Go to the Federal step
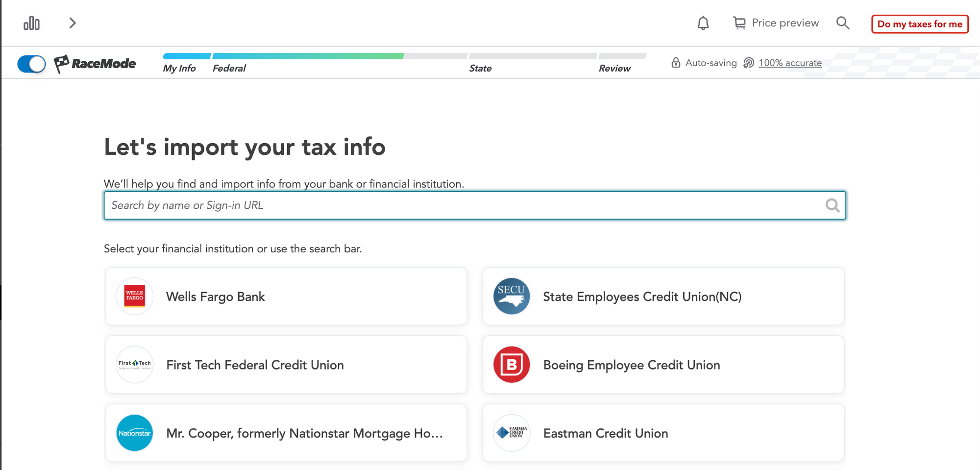The width and height of the screenshot is (980, 470). 229,68
